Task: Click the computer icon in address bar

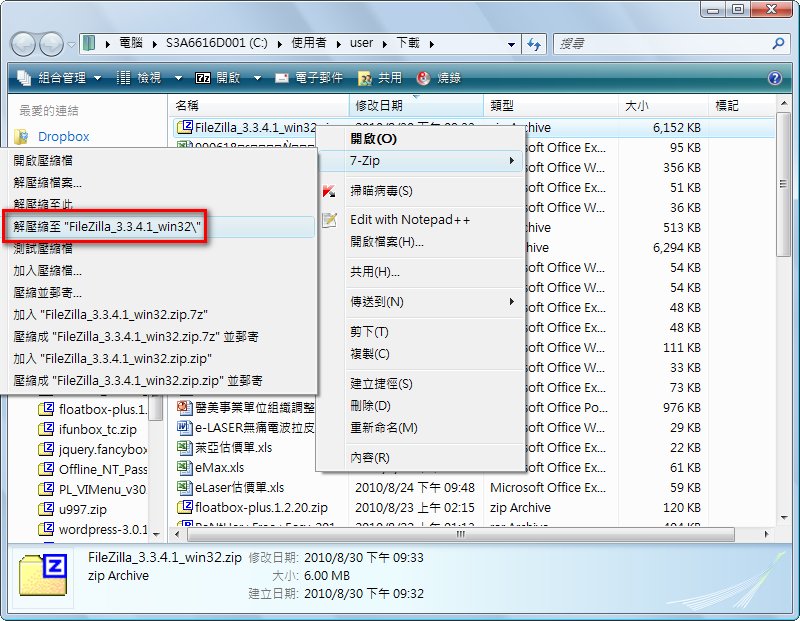Action: click(x=89, y=43)
